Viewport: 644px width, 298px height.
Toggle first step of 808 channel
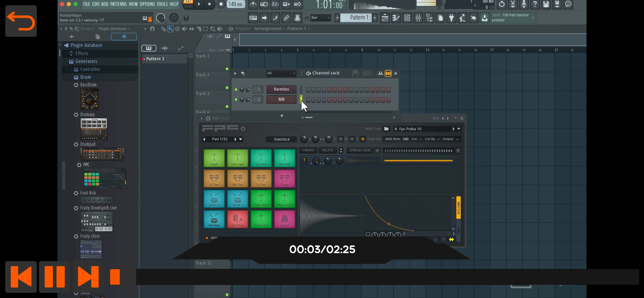[308, 100]
